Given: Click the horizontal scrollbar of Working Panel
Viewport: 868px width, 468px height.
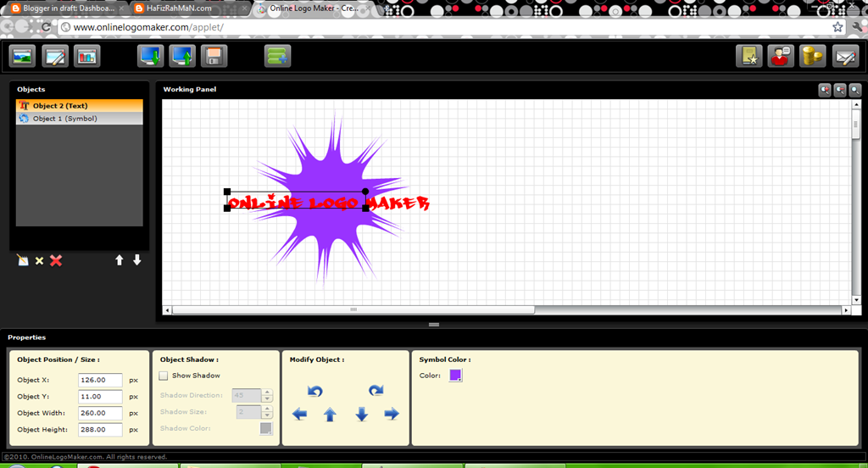Looking at the screenshot, I should point(353,310).
